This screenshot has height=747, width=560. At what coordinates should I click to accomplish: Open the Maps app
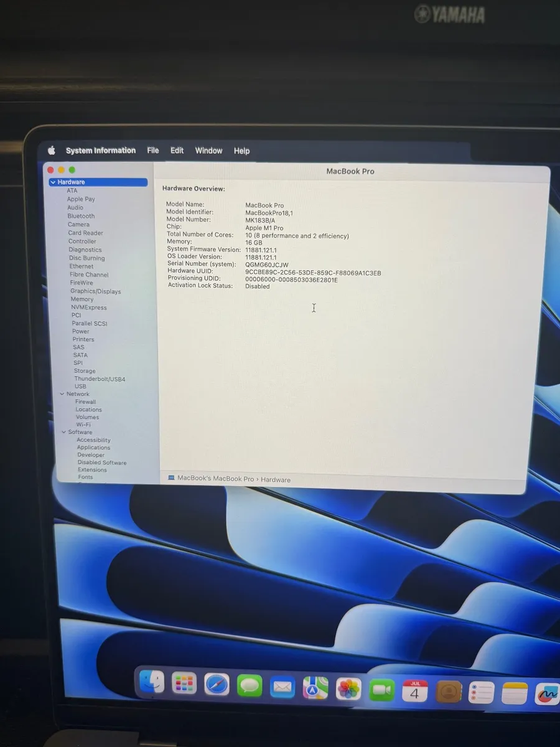(315, 687)
